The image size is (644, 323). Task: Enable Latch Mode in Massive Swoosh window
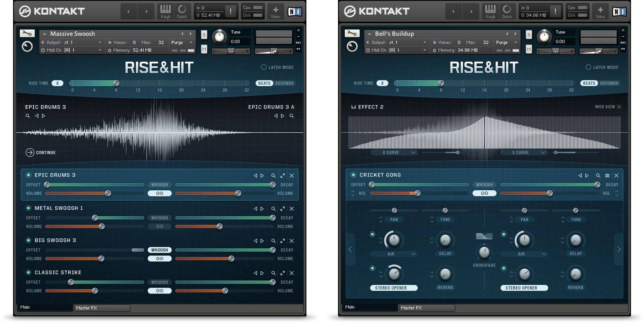[263, 67]
